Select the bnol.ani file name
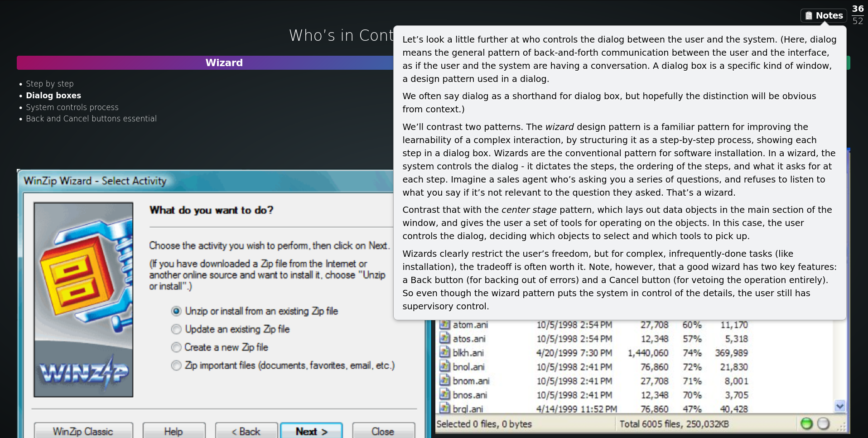Viewport: 868px width, 438px height. 468,367
